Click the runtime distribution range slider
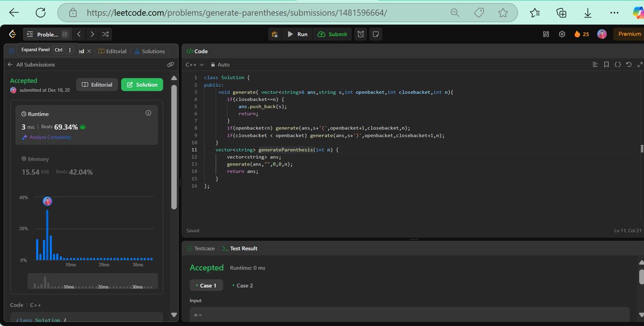The height and width of the screenshot is (326, 644). tap(93, 282)
